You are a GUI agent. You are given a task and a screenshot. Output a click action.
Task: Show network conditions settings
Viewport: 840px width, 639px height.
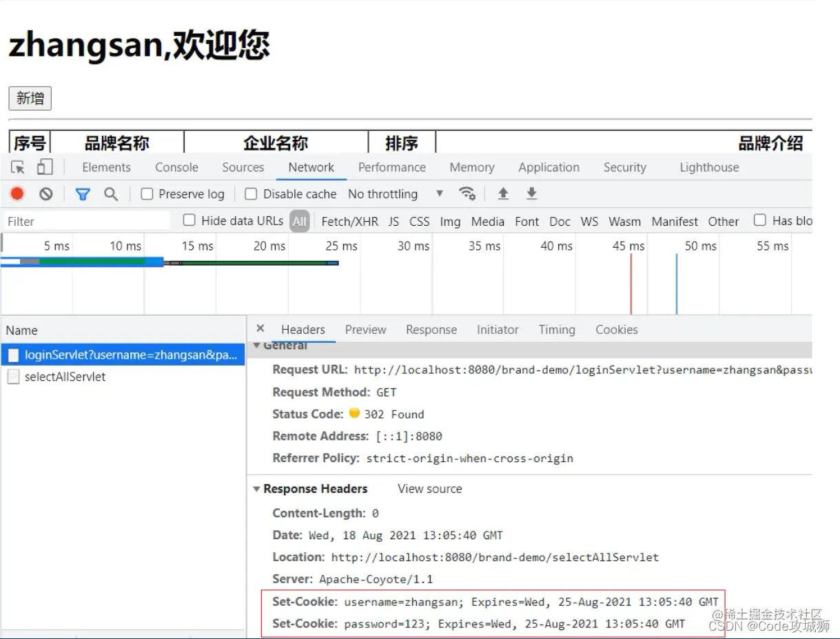coord(468,193)
